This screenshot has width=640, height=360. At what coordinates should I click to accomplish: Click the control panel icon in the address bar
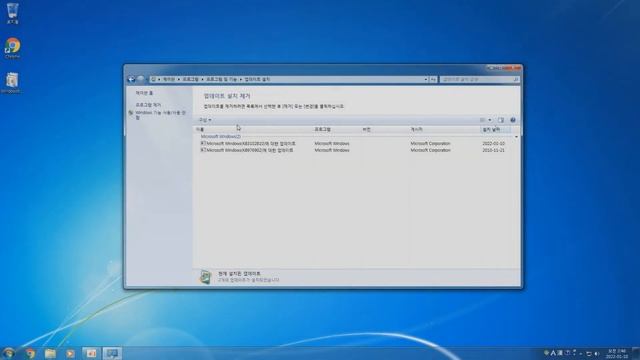pos(153,79)
